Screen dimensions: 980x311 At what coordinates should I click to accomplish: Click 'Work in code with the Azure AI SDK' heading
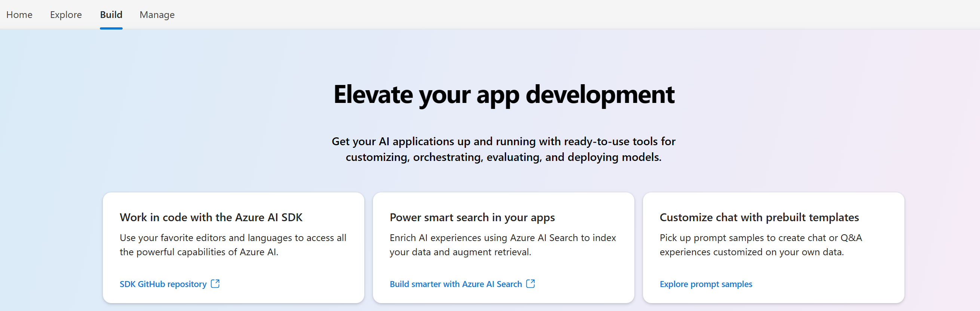pos(211,217)
